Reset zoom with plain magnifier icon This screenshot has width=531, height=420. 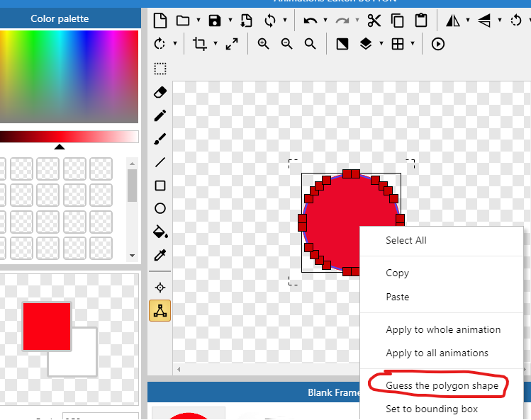(311, 44)
